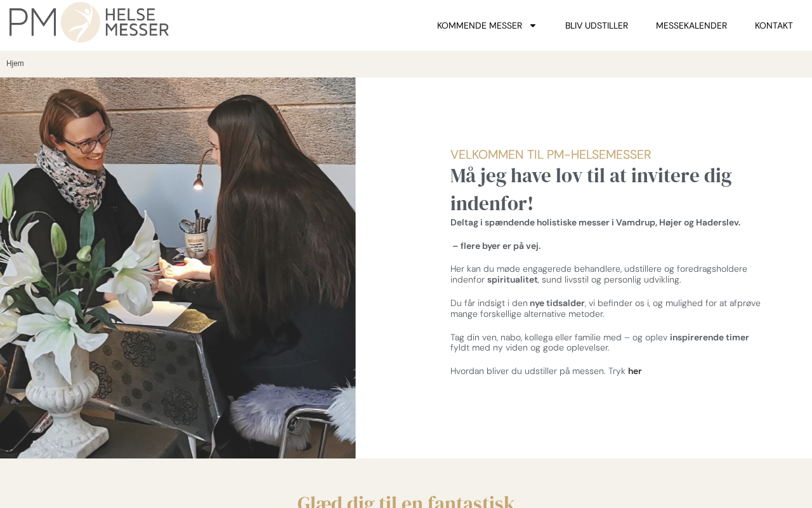Image resolution: width=812 pixels, height=508 pixels.
Task: Open the Bliv Udstiller page
Action: pyautogui.click(x=596, y=25)
